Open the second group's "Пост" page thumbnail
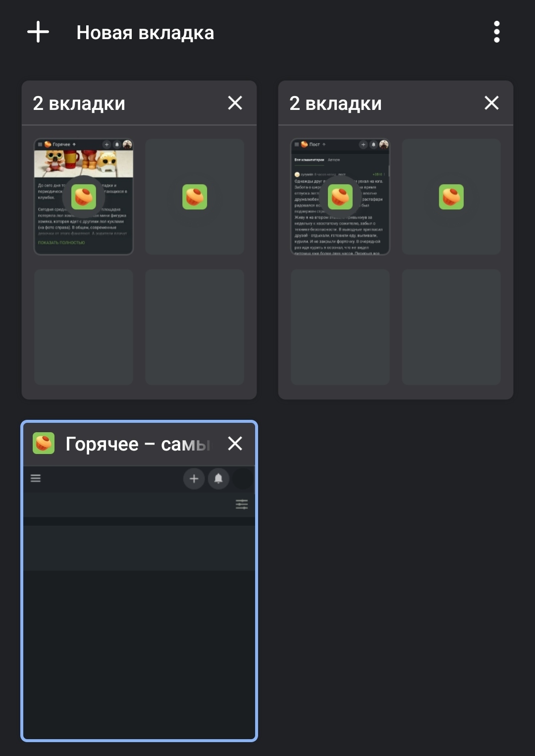 point(340,197)
